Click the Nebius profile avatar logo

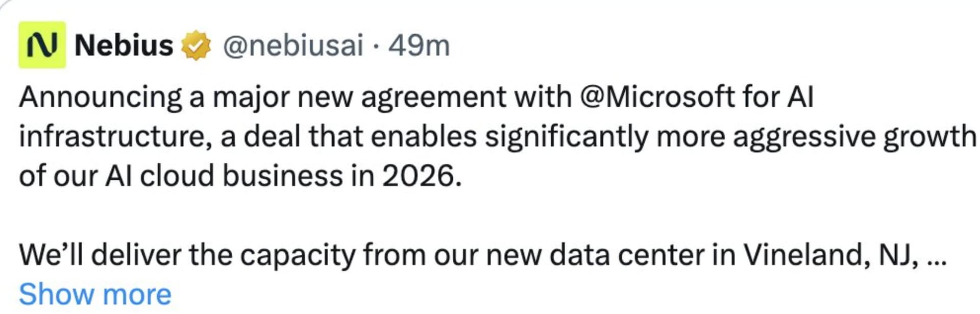[42, 45]
